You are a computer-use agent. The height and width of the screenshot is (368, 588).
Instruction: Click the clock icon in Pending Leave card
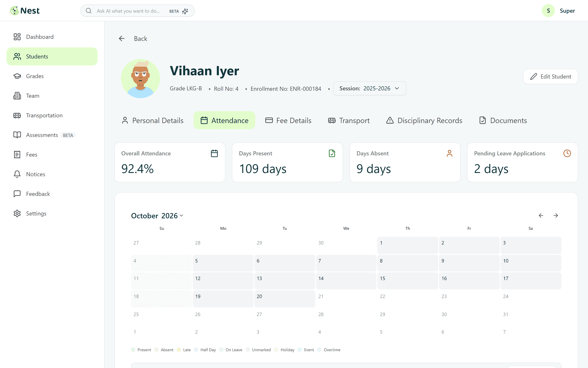coord(567,153)
